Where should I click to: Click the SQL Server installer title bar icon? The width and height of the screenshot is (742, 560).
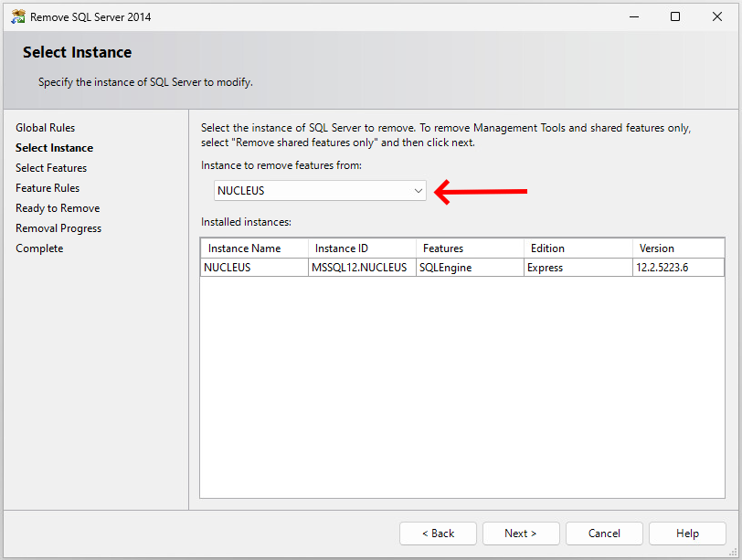[x=17, y=16]
